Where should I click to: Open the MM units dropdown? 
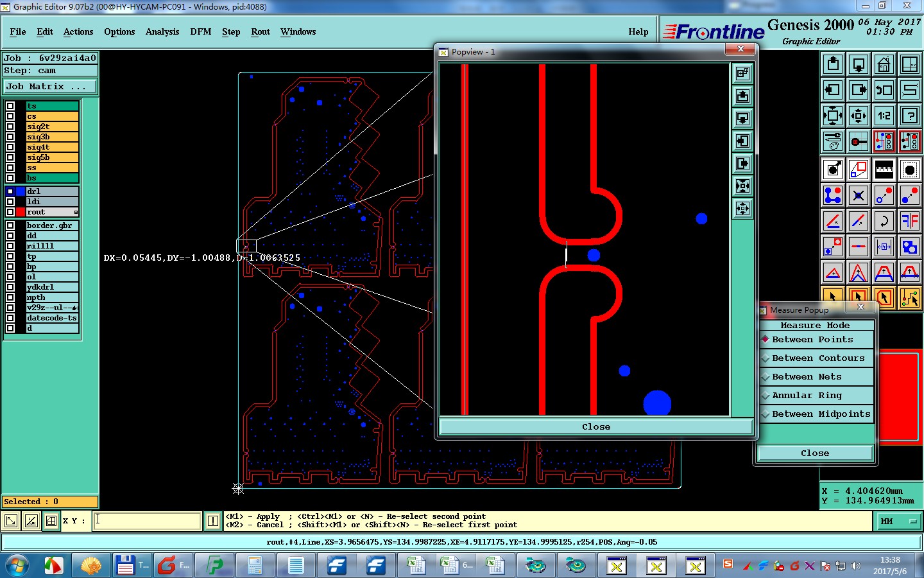tap(899, 521)
